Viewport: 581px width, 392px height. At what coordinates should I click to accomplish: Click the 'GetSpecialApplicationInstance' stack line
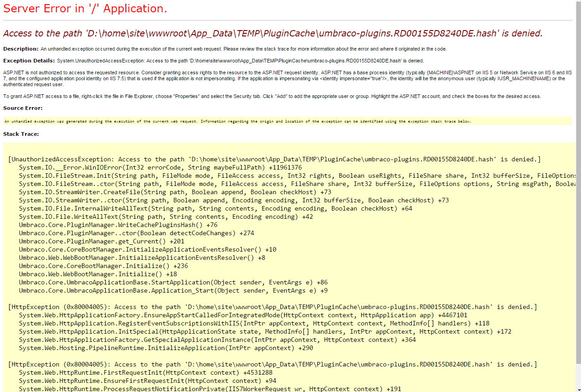(217, 340)
